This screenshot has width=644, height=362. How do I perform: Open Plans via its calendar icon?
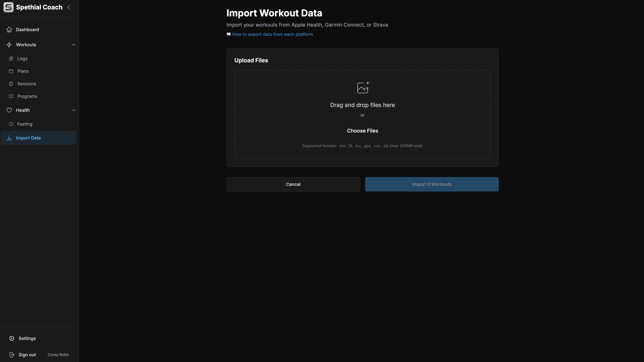tap(11, 71)
